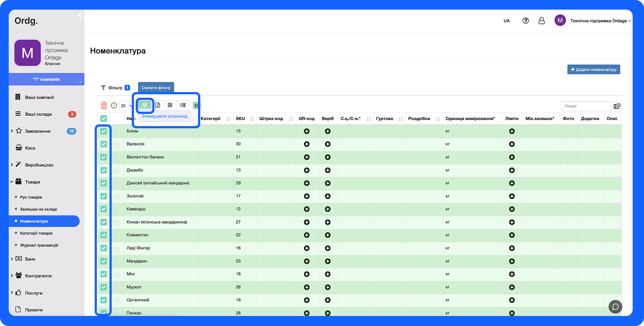644x326 pixels.
Task: Add QR-code for the Блюм row
Action: click(307, 131)
